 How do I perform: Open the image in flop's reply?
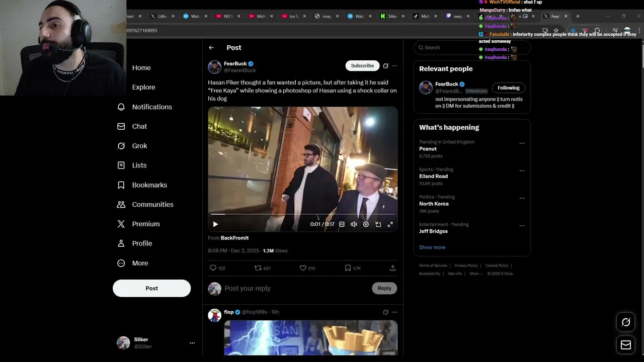tap(310, 338)
